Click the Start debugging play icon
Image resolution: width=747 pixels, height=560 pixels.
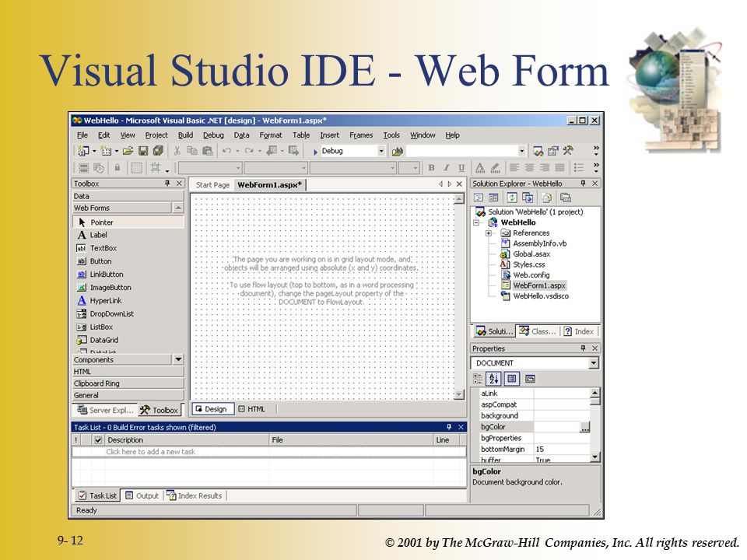pyautogui.click(x=315, y=152)
